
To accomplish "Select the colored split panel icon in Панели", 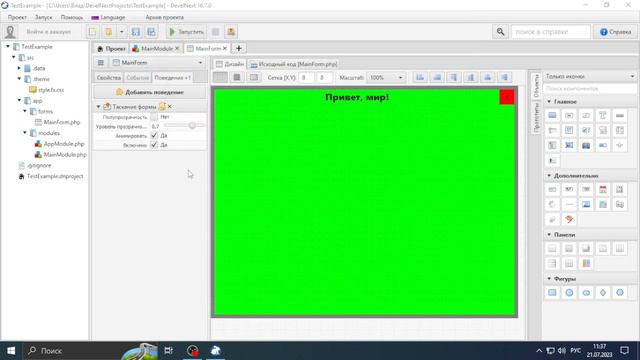I will pyautogui.click(x=586, y=264).
